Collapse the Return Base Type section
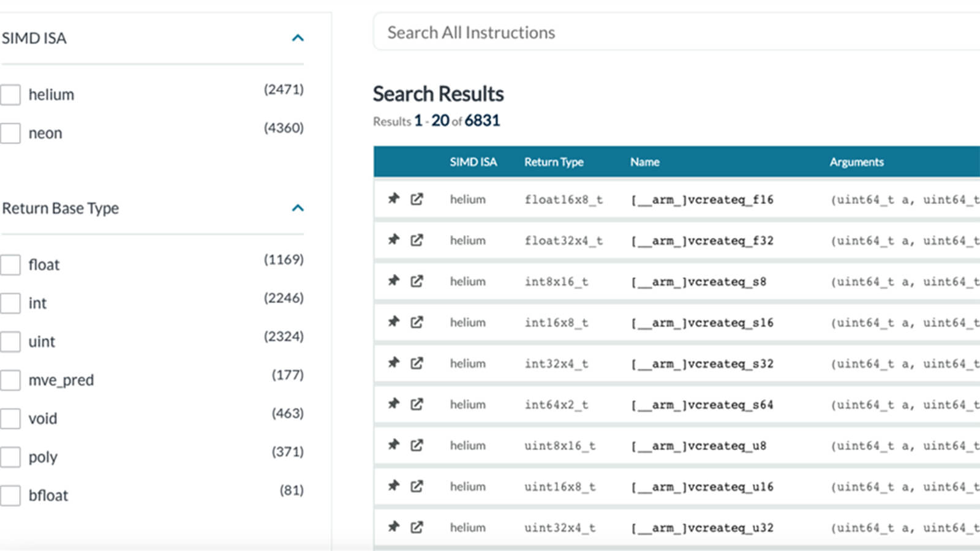The height and width of the screenshot is (551, 980). pos(298,208)
